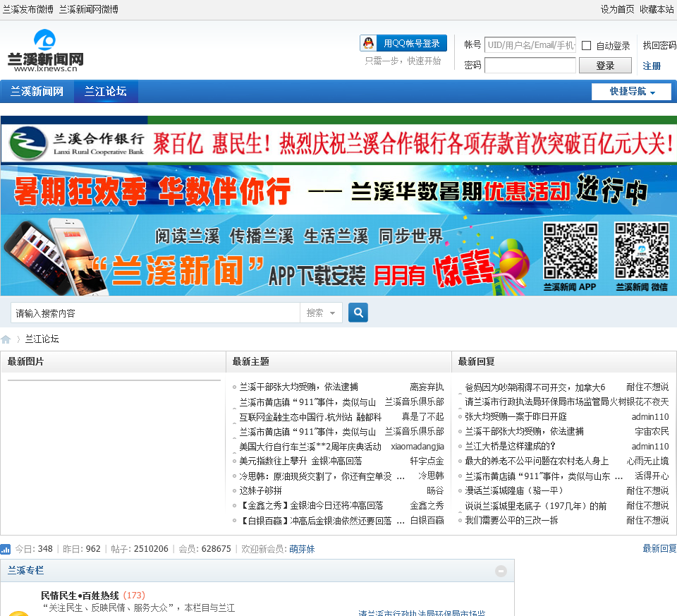Open 兰溪新闻网微博 link
The image size is (677, 616).
[89, 9]
